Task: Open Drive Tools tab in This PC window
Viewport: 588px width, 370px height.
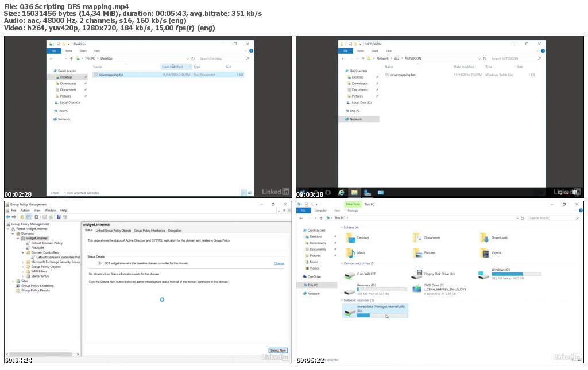Action: click(353, 204)
